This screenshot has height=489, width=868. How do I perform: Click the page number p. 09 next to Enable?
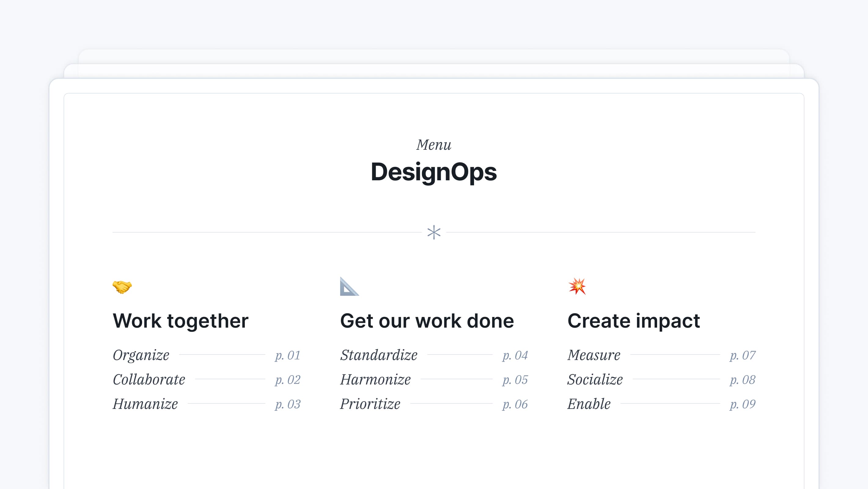coord(743,404)
